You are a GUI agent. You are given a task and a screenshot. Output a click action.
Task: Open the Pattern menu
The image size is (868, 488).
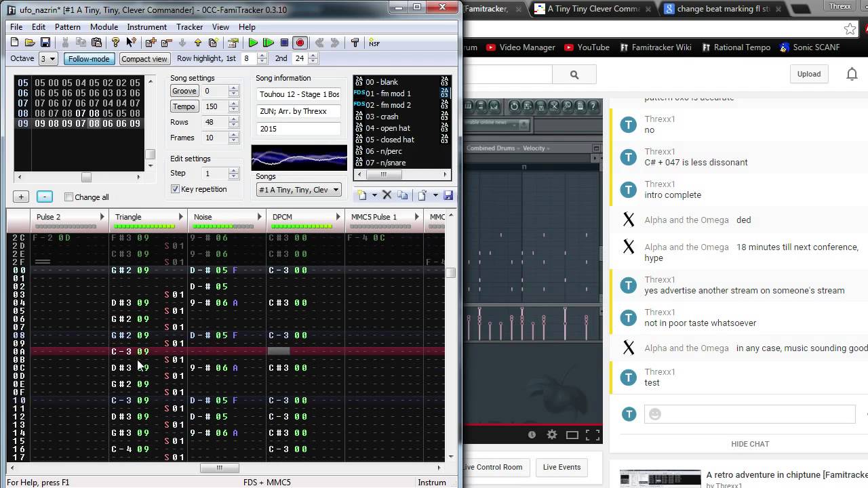(68, 27)
